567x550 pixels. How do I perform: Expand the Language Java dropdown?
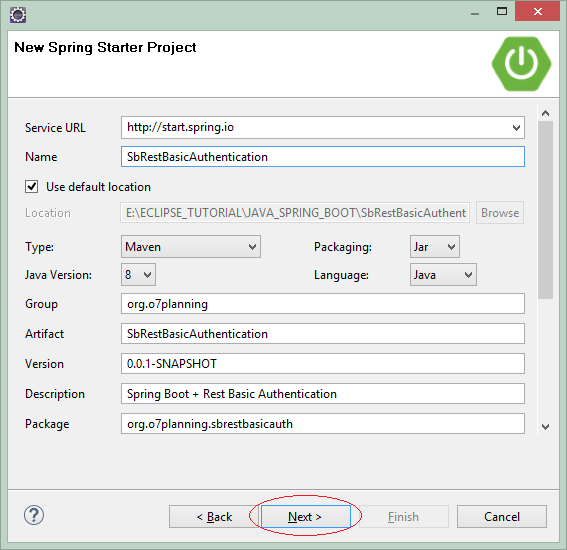[443, 274]
